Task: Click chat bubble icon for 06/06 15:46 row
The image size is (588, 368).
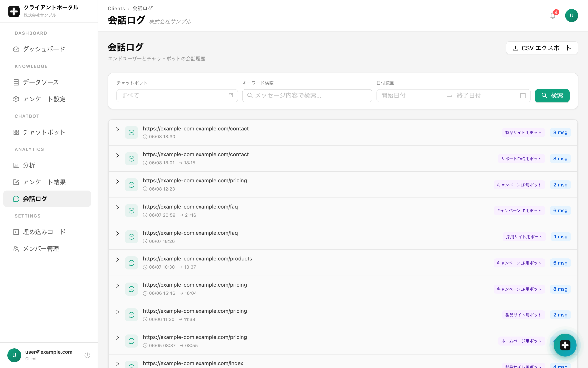Action: (131, 289)
